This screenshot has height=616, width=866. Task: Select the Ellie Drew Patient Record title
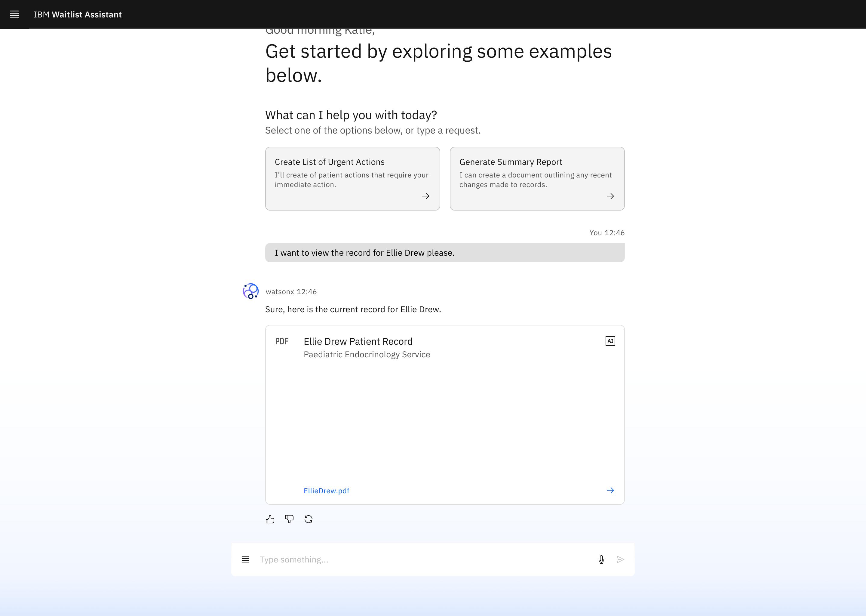(x=358, y=341)
